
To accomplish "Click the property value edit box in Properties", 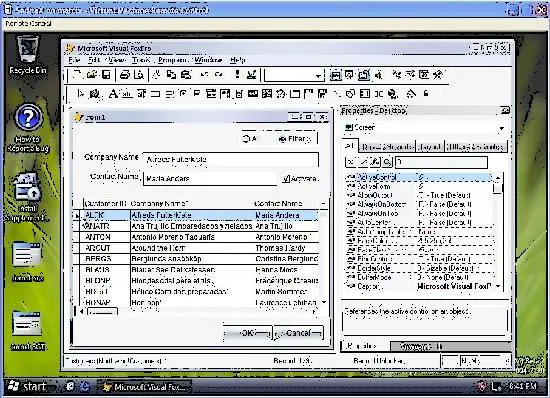I will pos(441,162).
